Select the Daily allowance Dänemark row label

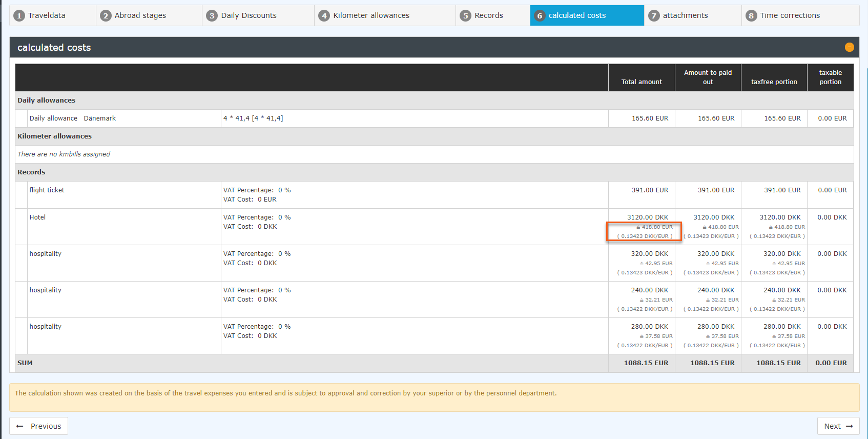point(72,118)
